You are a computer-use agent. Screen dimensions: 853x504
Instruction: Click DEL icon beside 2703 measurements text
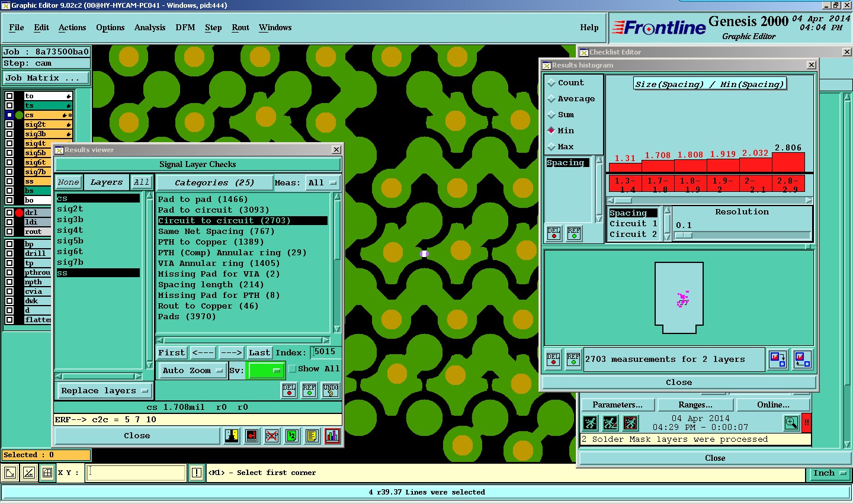pyautogui.click(x=553, y=359)
